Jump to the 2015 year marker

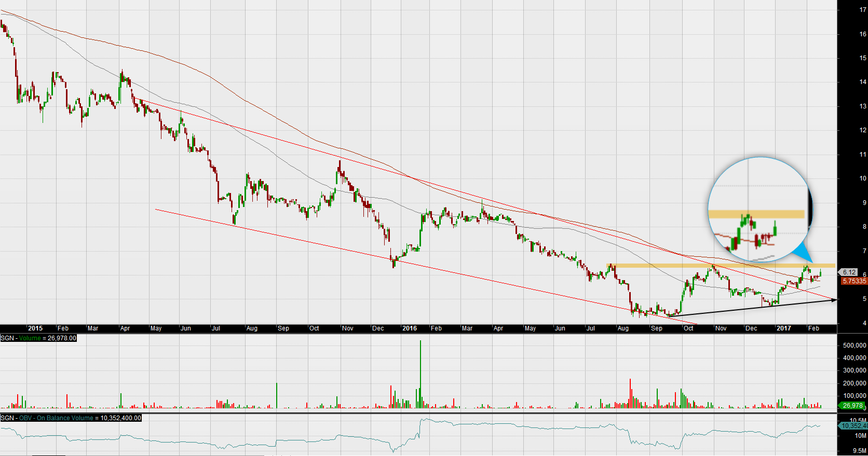[35, 328]
